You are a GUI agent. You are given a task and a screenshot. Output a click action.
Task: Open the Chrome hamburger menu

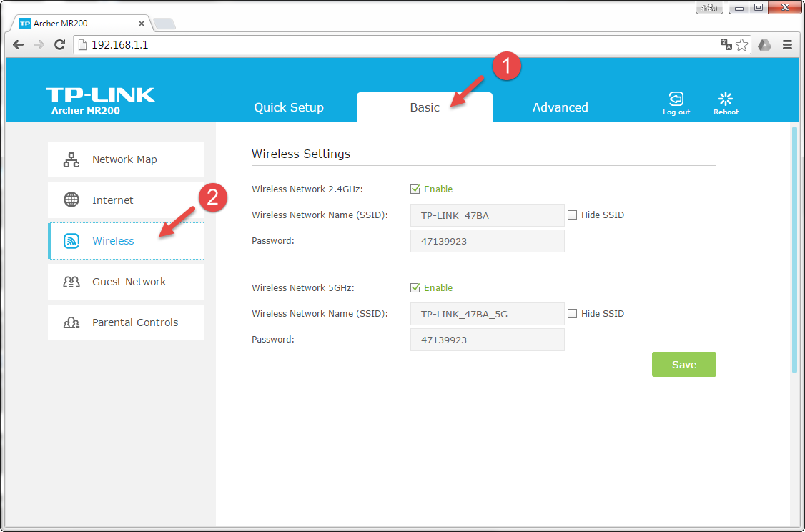tap(788, 44)
